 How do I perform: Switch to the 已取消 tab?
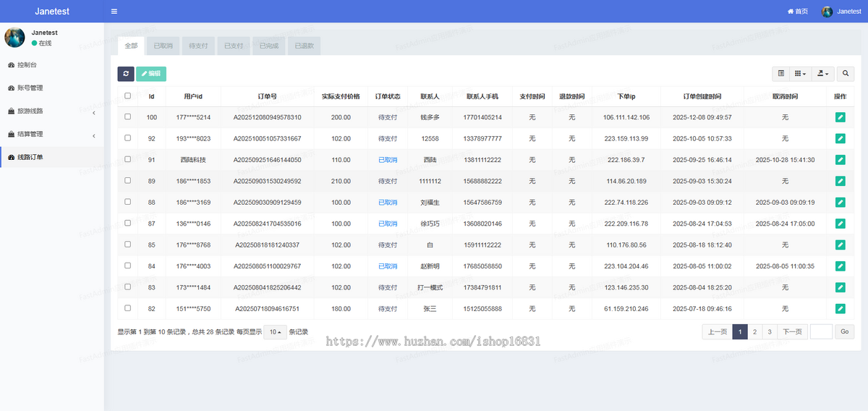pos(163,46)
